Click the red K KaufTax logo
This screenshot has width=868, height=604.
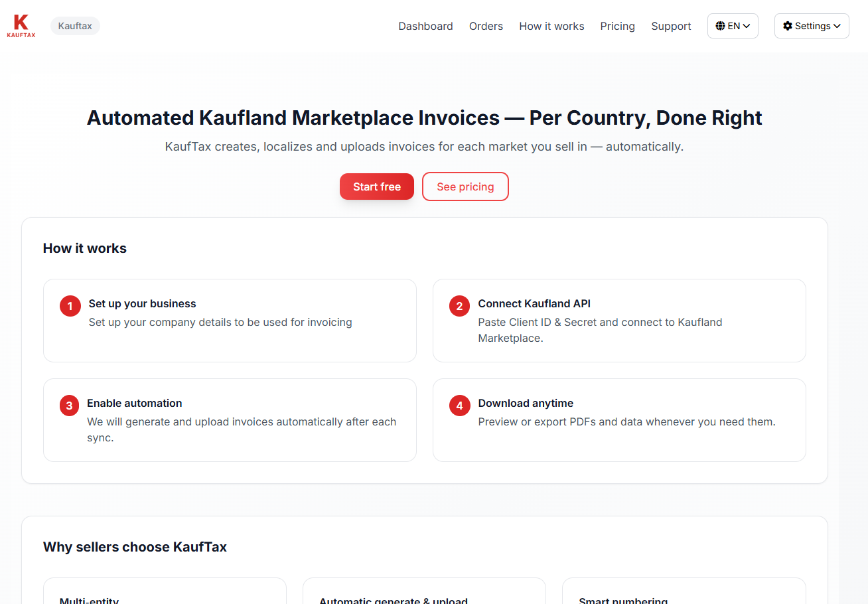tap(21, 25)
